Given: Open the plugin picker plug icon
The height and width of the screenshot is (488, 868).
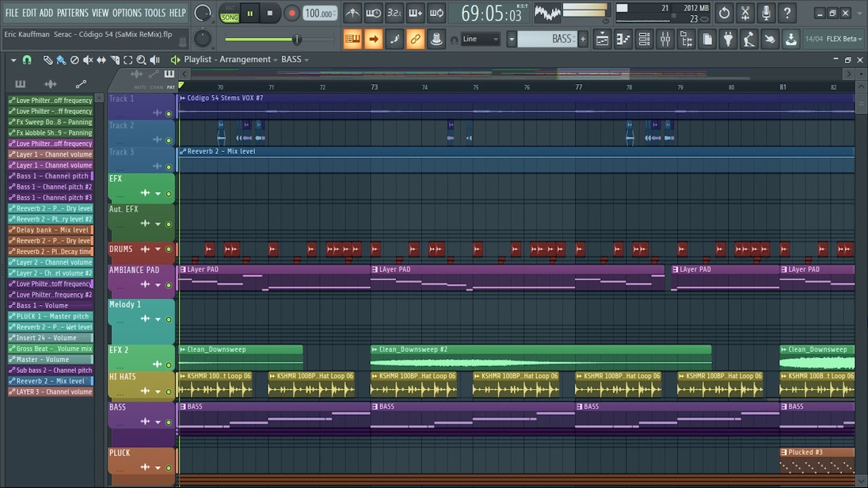Looking at the screenshot, I should pos(728,39).
